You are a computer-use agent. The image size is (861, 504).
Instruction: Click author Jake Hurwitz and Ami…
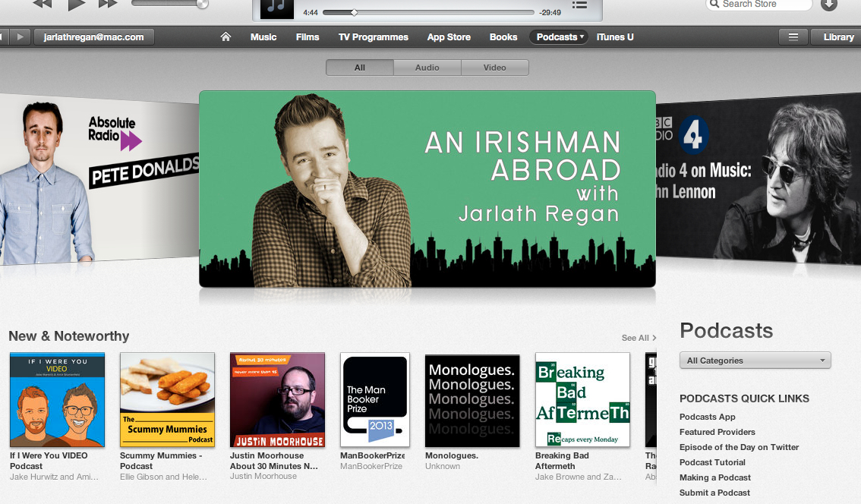[55, 477]
